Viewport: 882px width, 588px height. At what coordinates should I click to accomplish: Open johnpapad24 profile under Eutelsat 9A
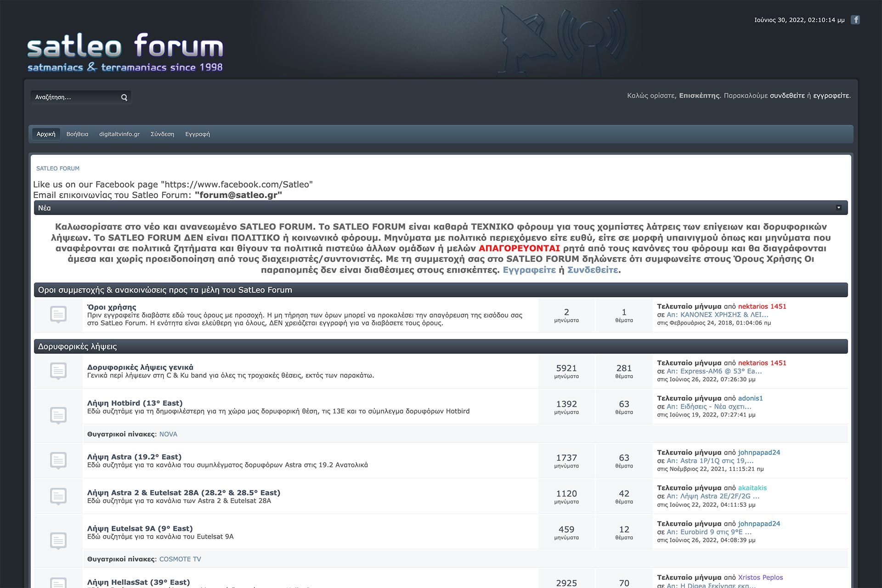[x=759, y=524]
